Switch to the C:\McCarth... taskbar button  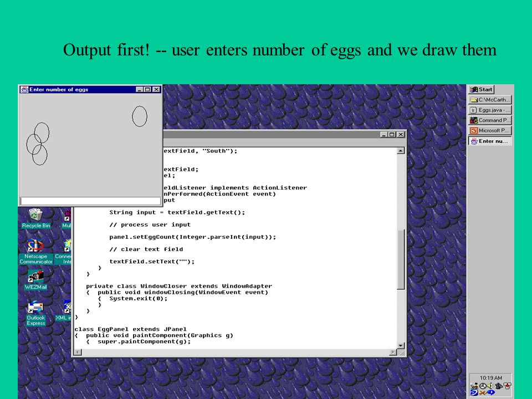tap(490, 100)
